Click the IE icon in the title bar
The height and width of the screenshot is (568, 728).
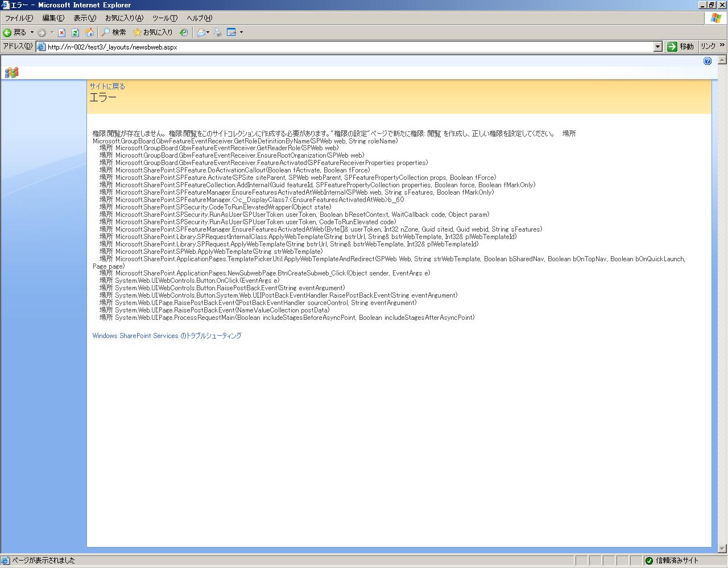(6, 5)
